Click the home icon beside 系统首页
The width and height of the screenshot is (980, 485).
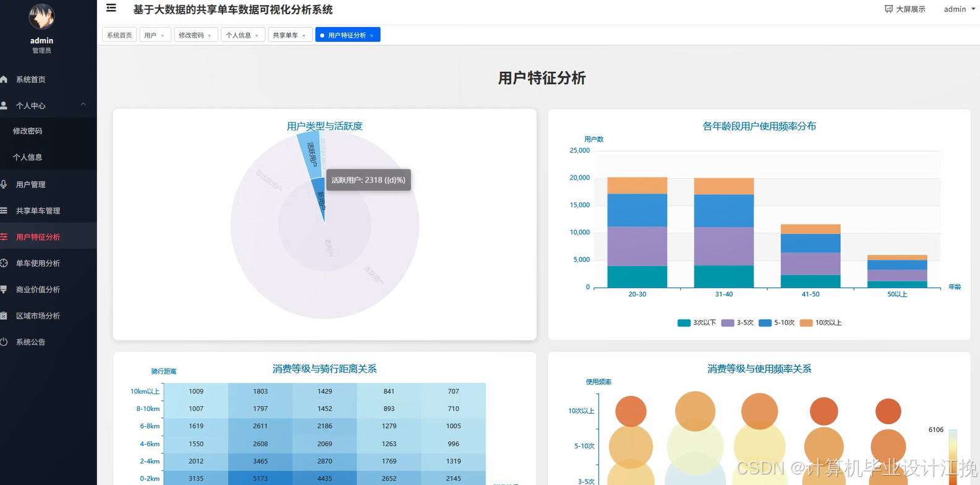point(4,79)
